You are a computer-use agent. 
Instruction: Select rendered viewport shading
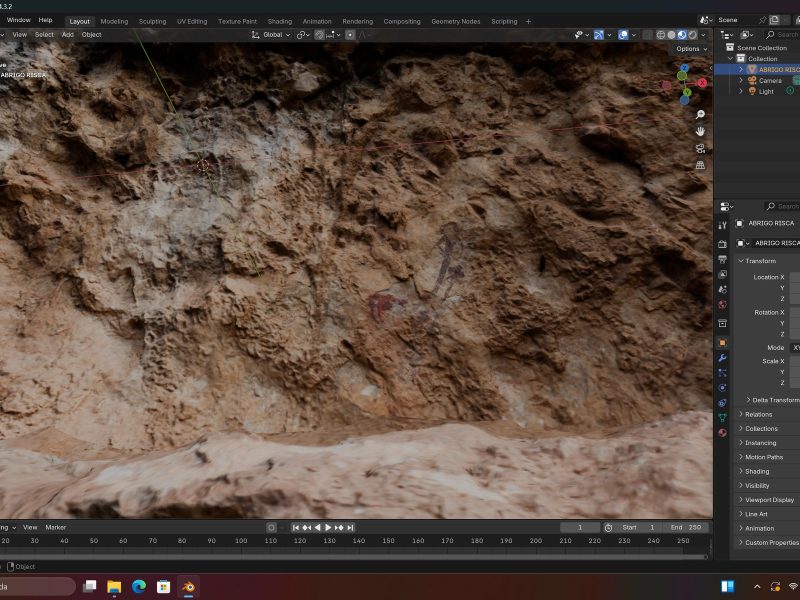tap(692, 35)
